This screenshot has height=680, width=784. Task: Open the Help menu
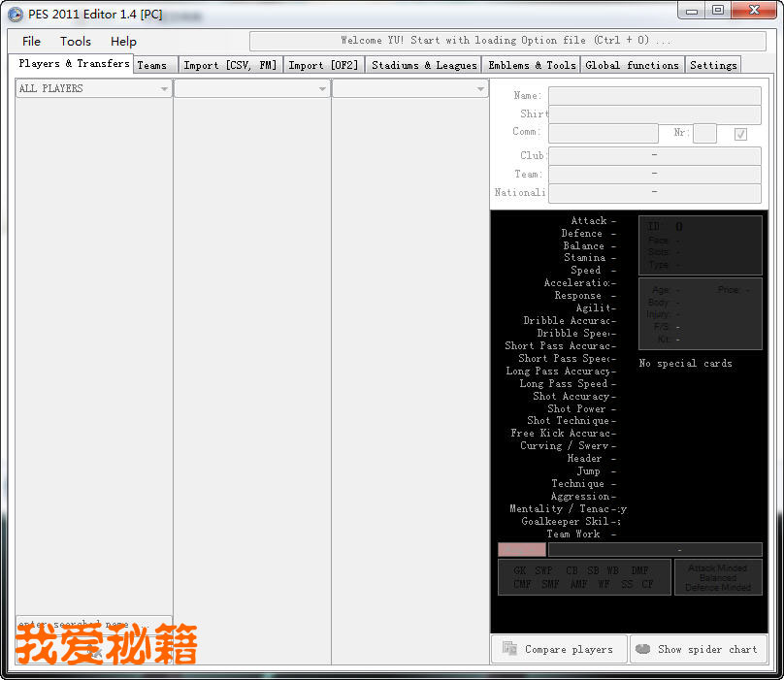coord(123,42)
